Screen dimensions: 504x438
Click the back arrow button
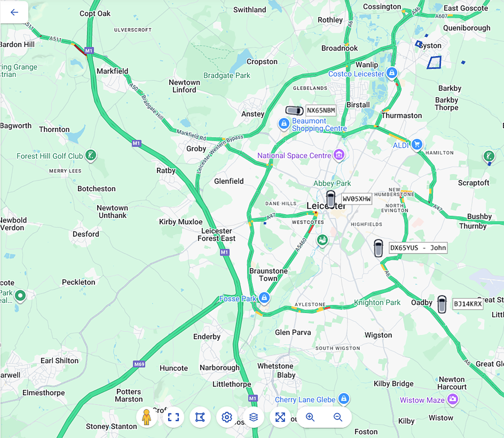14,12
